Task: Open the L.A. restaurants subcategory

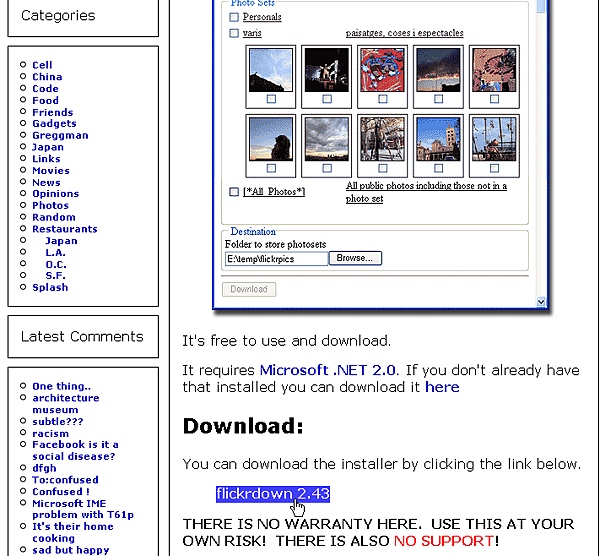Action: point(55,253)
